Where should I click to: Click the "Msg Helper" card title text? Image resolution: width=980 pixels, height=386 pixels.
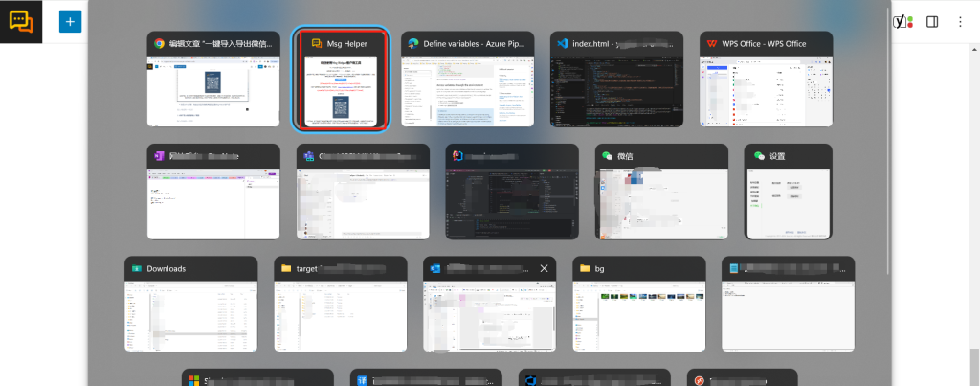[x=346, y=44]
